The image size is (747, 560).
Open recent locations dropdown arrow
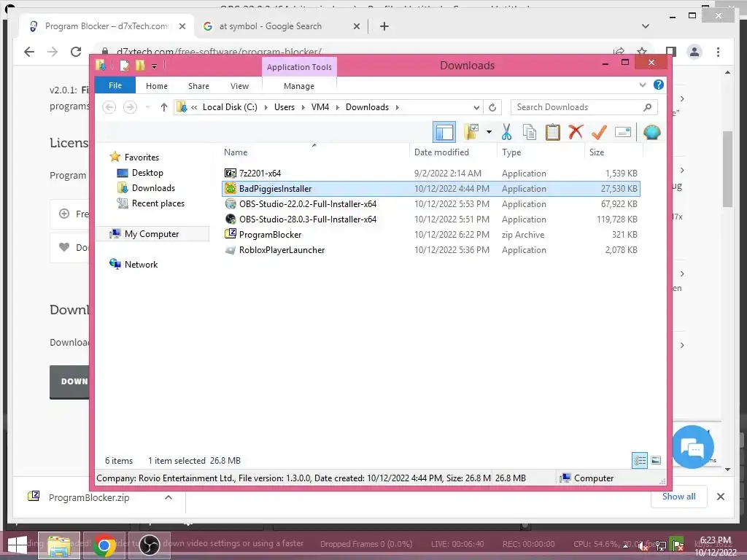[x=147, y=107]
